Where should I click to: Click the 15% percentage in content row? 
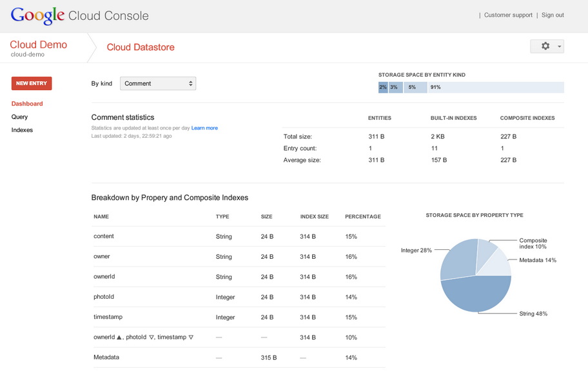point(351,237)
